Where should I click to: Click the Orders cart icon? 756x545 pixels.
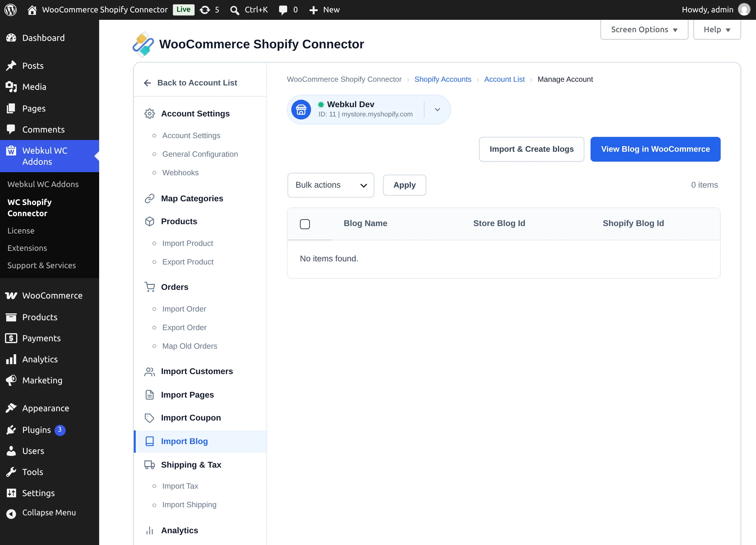[150, 287]
